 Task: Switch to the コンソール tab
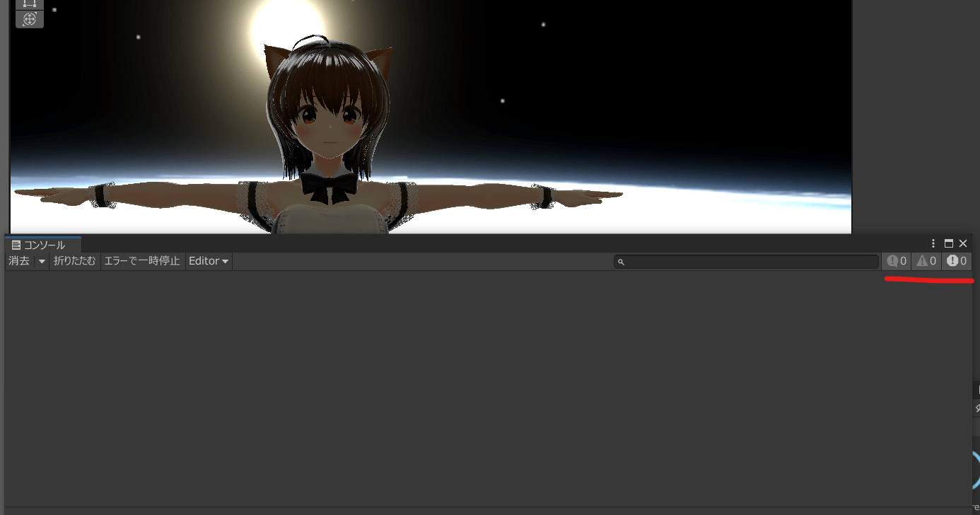pyautogui.click(x=43, y=245)
